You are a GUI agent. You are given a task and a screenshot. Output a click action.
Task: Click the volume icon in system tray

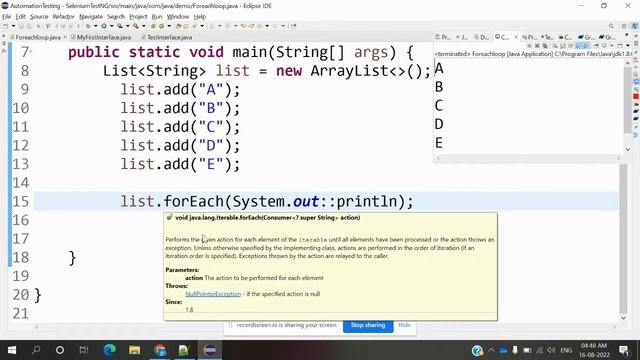(551, 350)
